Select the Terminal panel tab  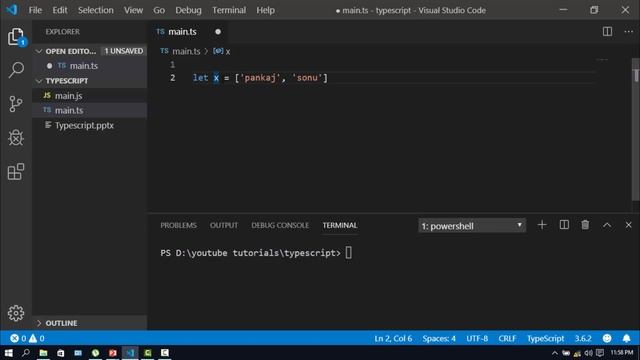click(x=340, y=225)
